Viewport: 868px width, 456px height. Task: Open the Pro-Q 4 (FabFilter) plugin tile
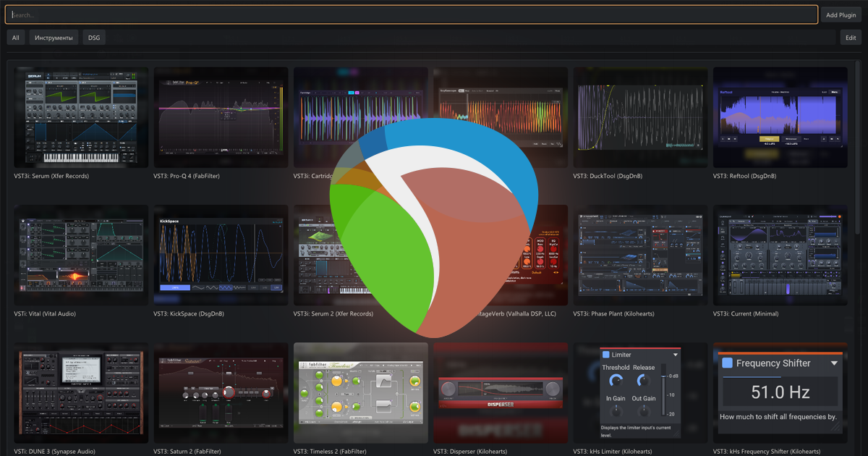tap(221, 118)
